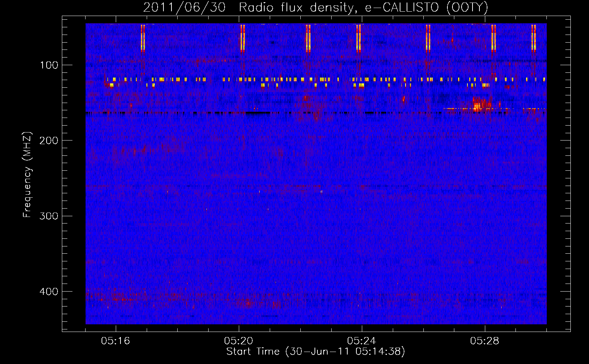The image size is (589, 364).
Task: Click the 05:20 time tick label
Action: 238,341
